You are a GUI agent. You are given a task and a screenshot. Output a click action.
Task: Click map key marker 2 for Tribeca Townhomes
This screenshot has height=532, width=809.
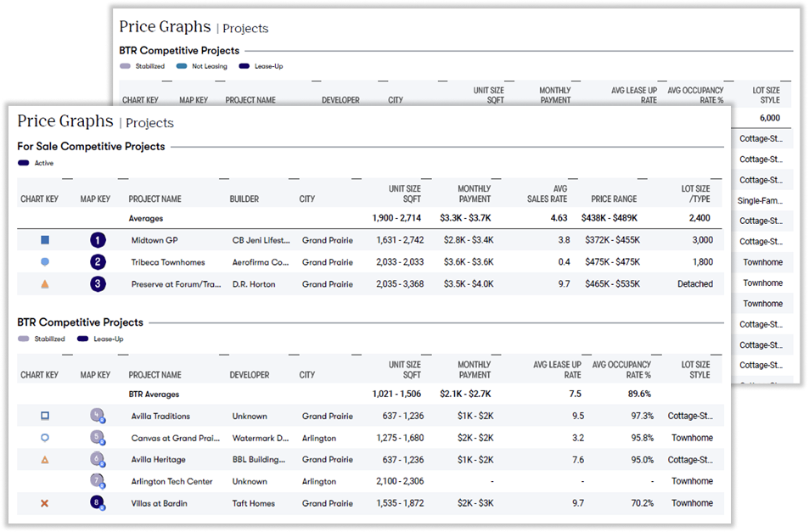(x=98, y=262)
